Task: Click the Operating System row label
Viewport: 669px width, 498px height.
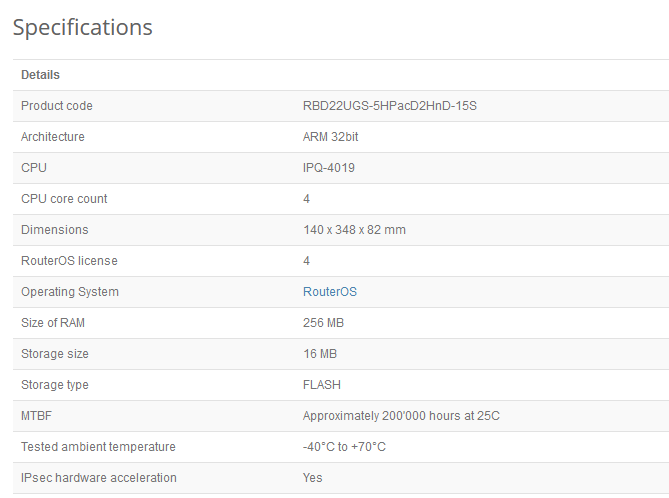Action: tap(70, 292)
